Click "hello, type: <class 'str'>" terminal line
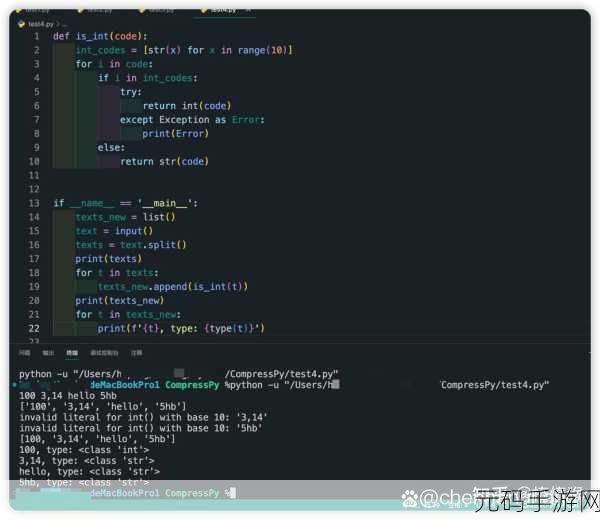 (90, 471)
